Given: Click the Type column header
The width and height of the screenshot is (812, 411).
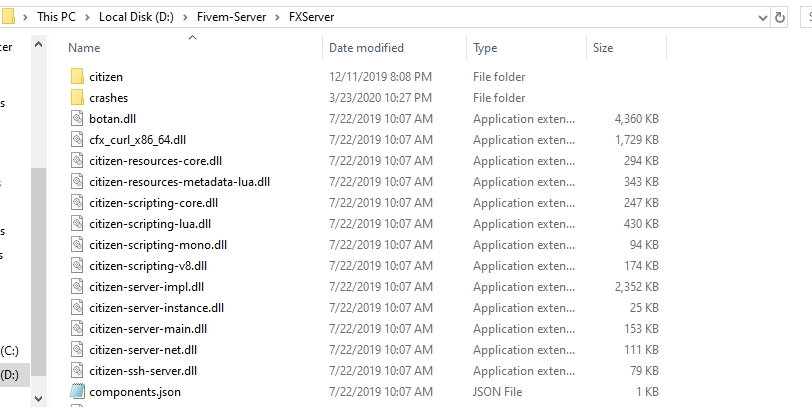Looking at the screenshot, I should click(x=485, y=48).
